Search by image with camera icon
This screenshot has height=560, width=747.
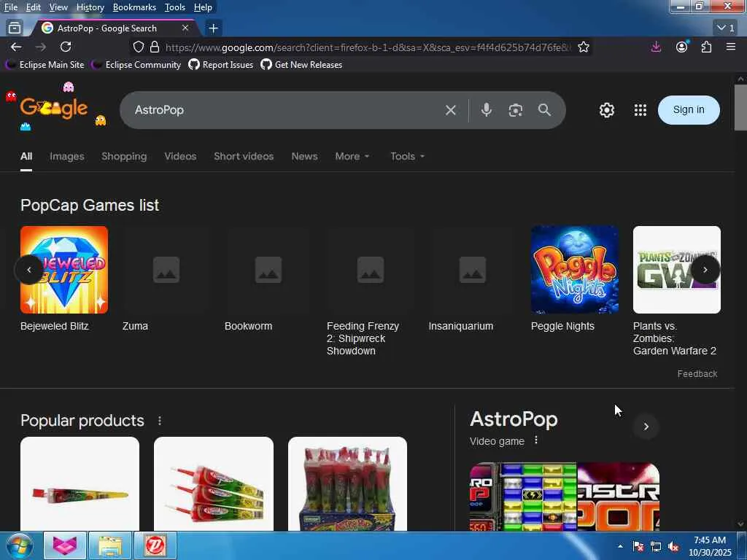pos(516,110)
